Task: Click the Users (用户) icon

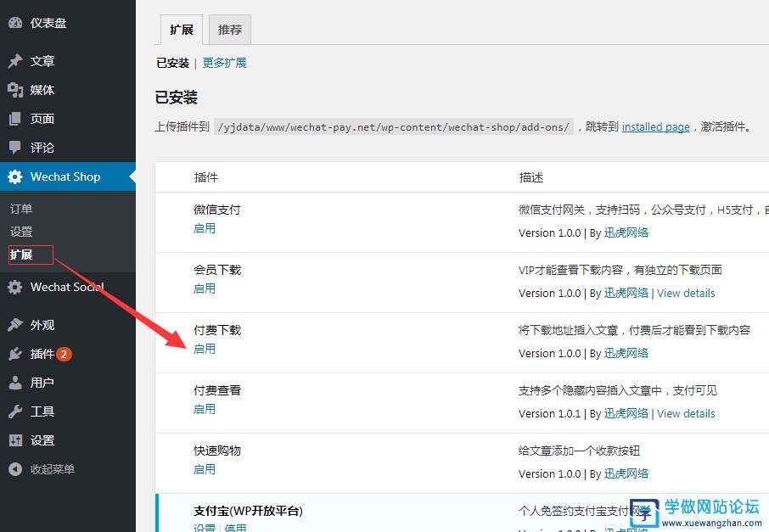Action: coord(15,383)
